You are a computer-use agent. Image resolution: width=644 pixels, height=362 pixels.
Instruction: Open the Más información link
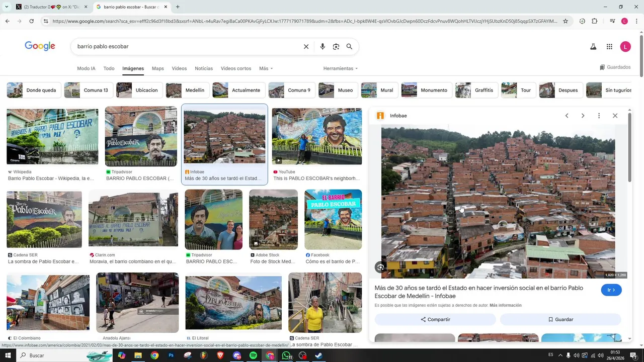505,305
